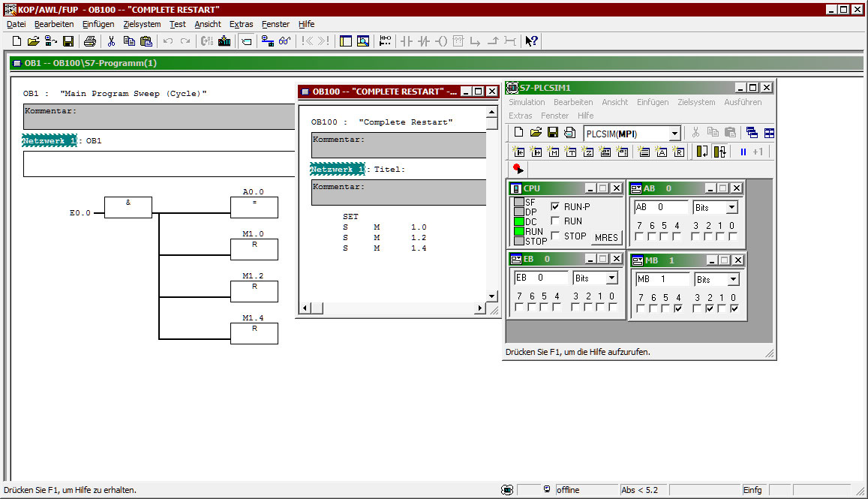This screenshot has height=499, width=868.
Task: Click the save icon in PLCSIM toolbar
Action: pyautogui.click(x=553, y=133)
